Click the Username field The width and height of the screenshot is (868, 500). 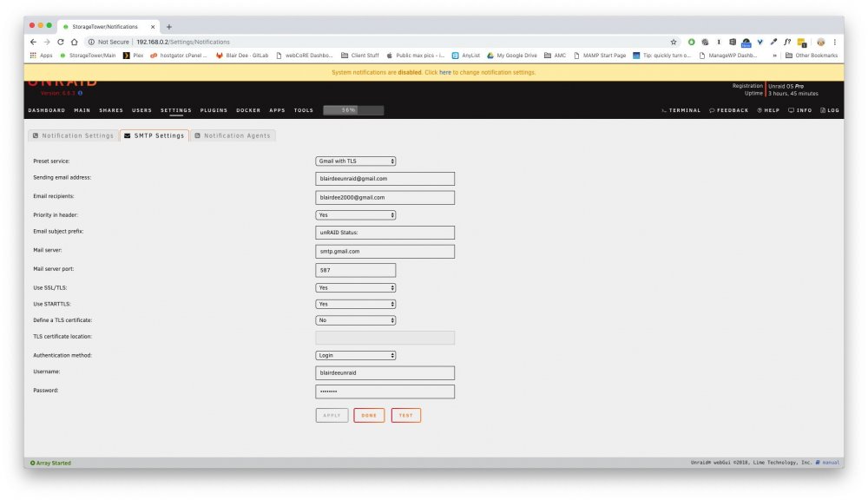coord(385,372)
